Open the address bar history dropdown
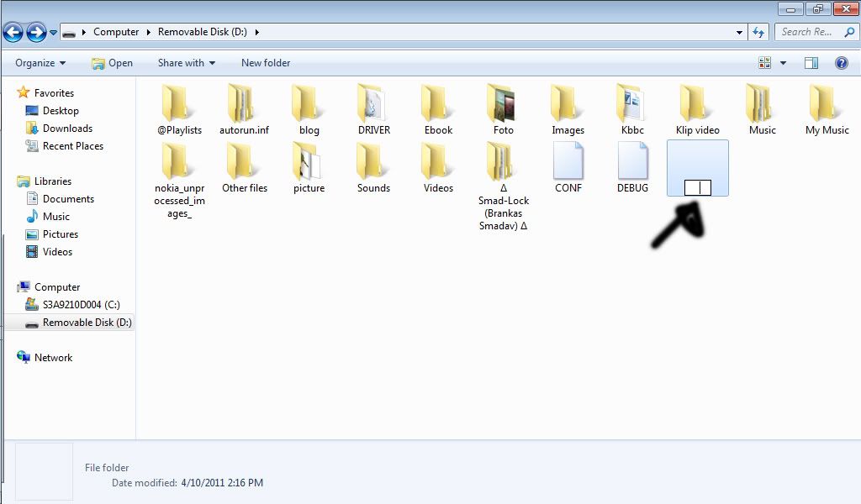The image size is (861, 504). click(739, 32)
